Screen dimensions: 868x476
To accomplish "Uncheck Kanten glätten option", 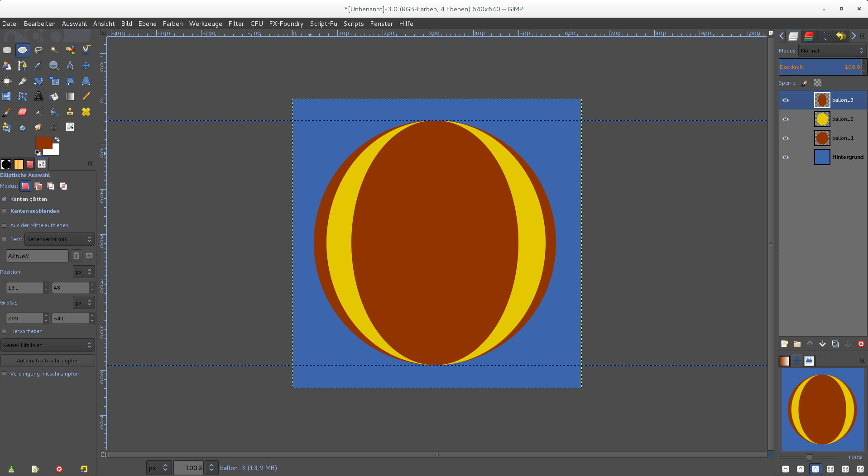I will 5,199.
